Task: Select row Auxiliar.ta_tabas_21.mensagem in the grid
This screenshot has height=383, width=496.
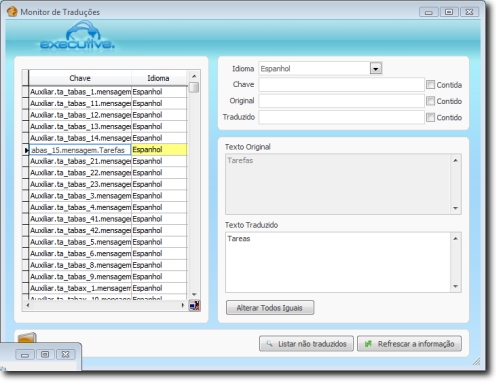Action: (x=80, y=161)
